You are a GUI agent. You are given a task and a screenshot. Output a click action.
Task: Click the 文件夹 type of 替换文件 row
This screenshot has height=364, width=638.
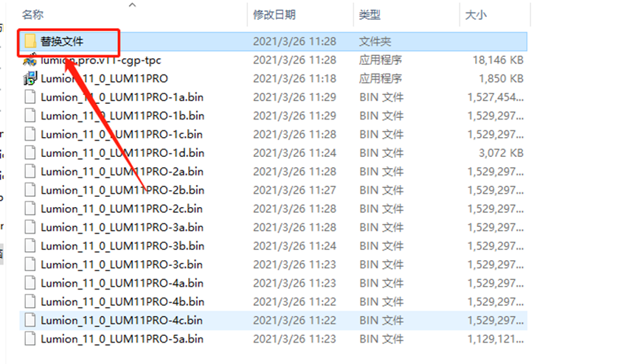point(375,41)
